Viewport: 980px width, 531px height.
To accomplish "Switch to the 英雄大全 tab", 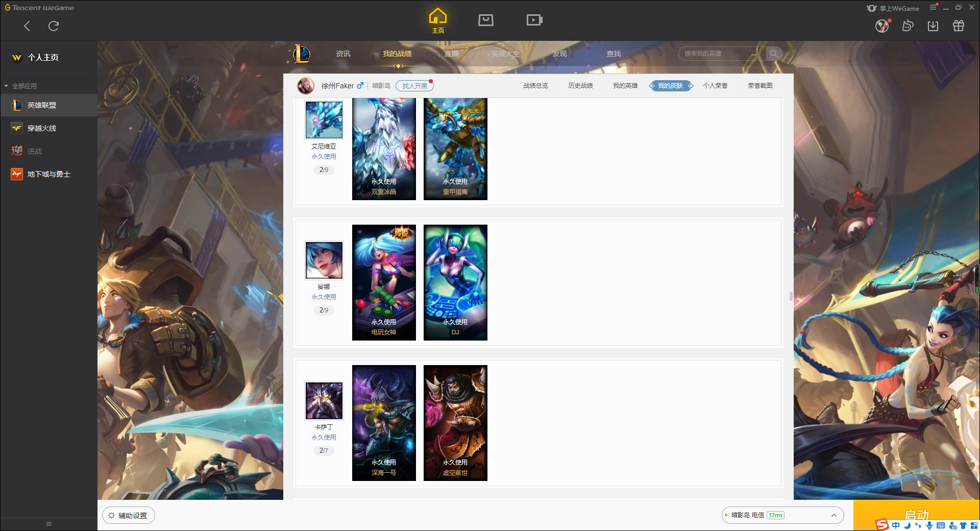I will coord(505,54).
